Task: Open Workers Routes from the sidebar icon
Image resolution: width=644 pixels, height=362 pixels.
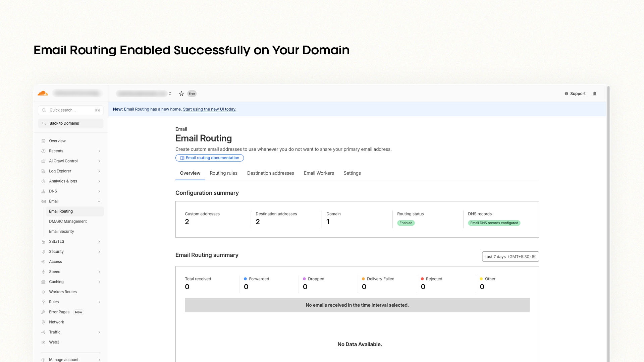Action: (x=44, y=292)
